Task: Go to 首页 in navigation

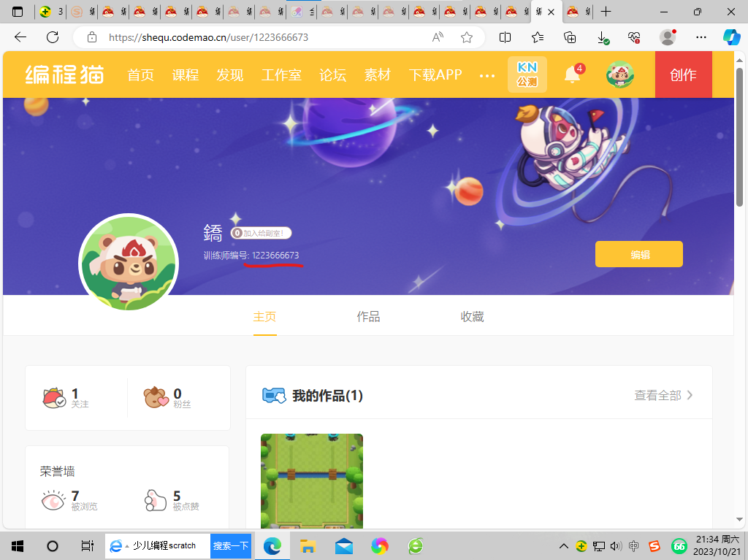Action: point(141,75)
